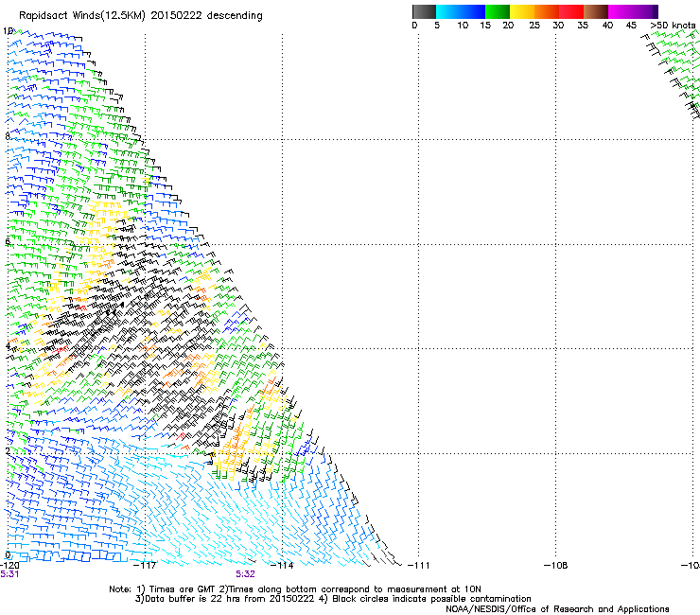
Task: Click the brown 35-40 knots color band
Action: 596,11
